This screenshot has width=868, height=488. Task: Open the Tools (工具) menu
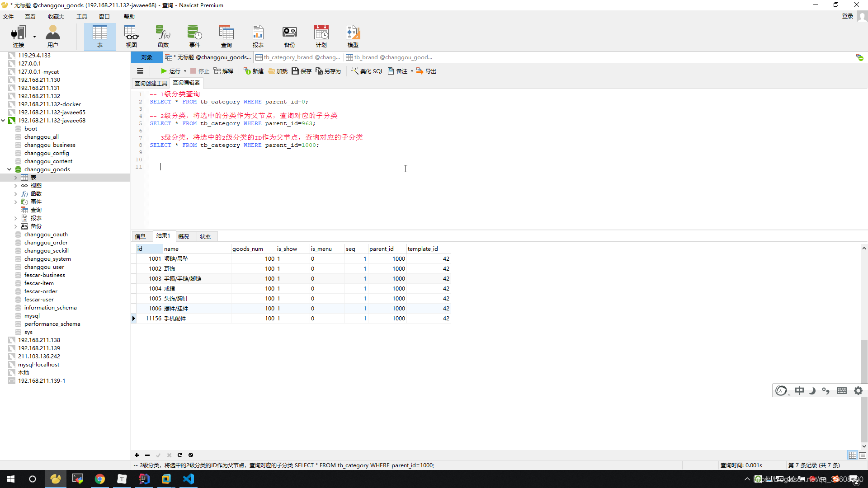[81, 16]
